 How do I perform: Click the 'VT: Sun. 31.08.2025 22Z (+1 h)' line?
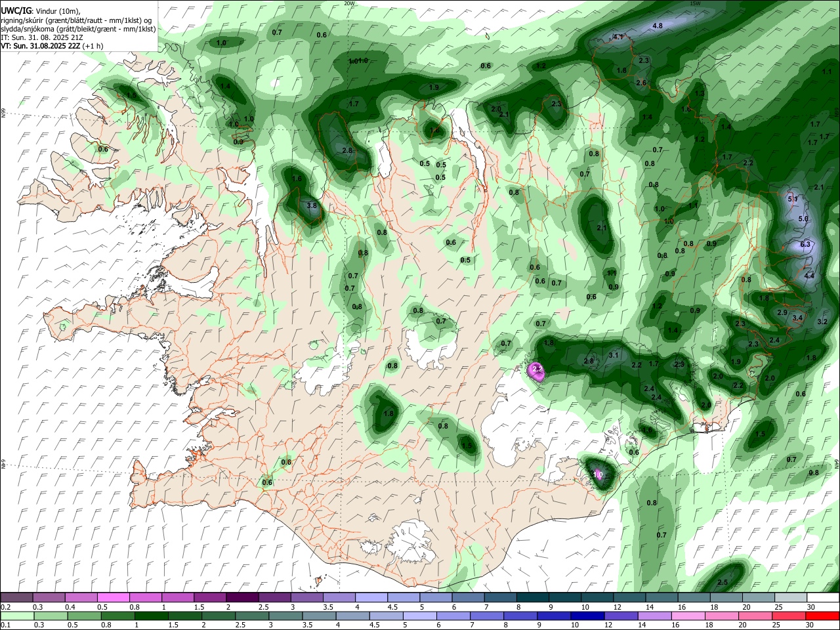[52, 47]
